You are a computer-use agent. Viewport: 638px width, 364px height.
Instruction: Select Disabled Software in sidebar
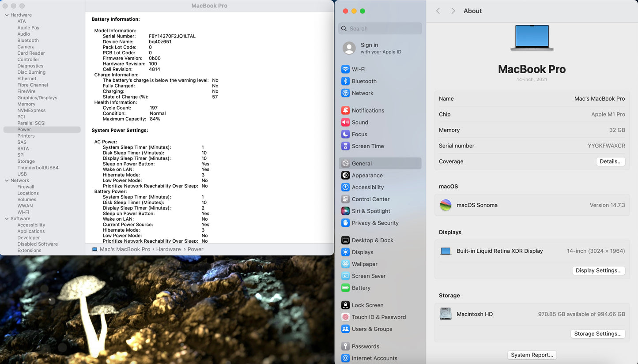(x=38, y=244)
